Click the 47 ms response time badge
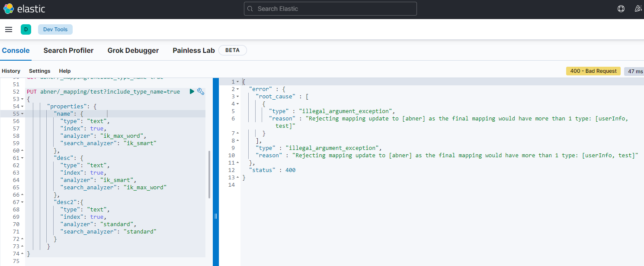This screenshot has height=266, width=644. coord(634,71)
